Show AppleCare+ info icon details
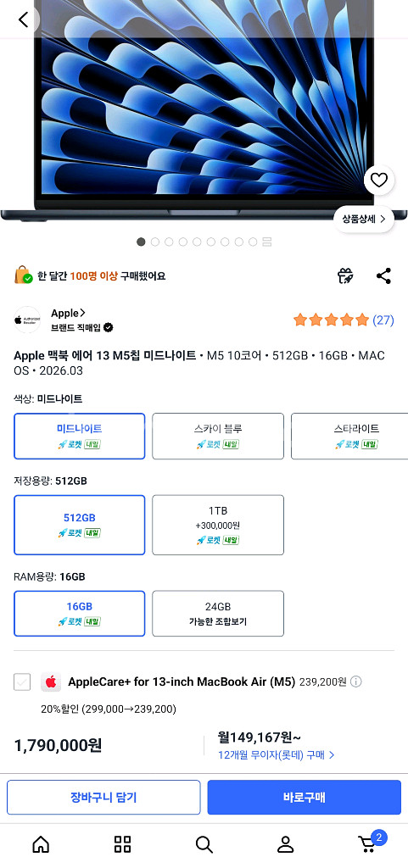This screenshot has width=408, height=868. click(356, 682)
